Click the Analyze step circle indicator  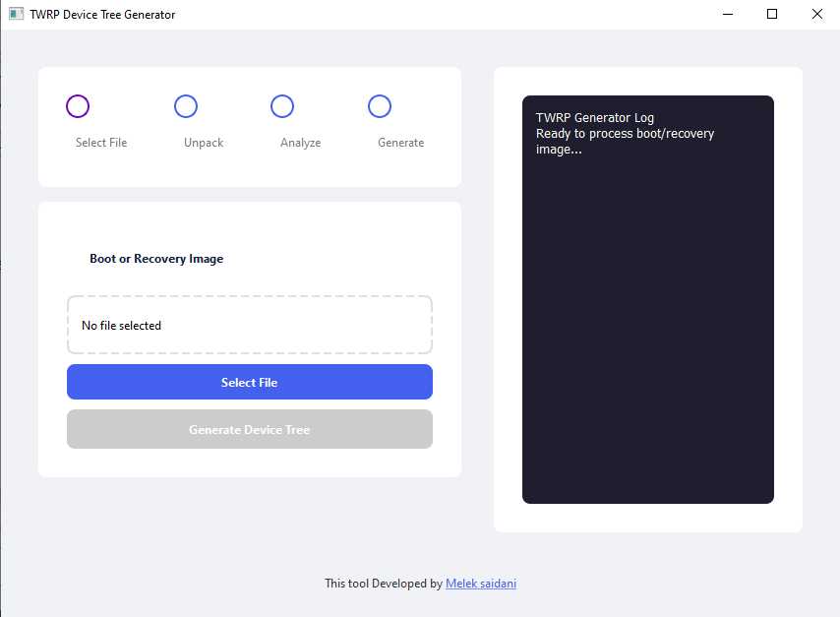click(282, 106)
